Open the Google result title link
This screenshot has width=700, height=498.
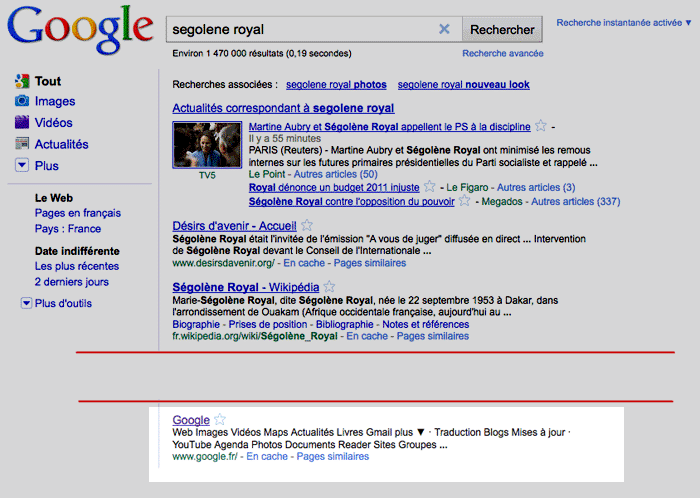191,420
